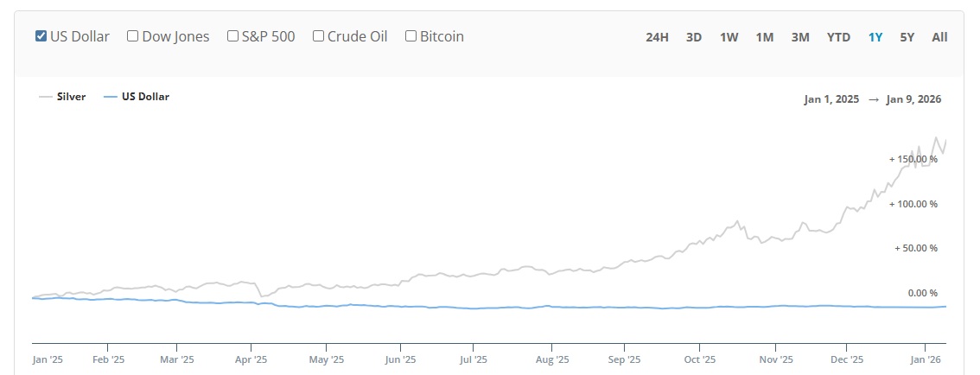Select the 24H time range
Screen dimensions: 980x375
[657, 37]
